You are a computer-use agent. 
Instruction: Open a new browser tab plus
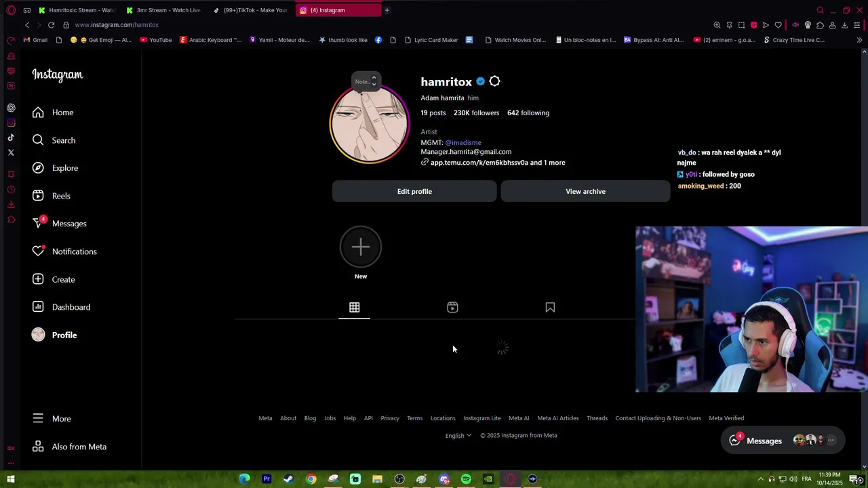coord(387,10)
